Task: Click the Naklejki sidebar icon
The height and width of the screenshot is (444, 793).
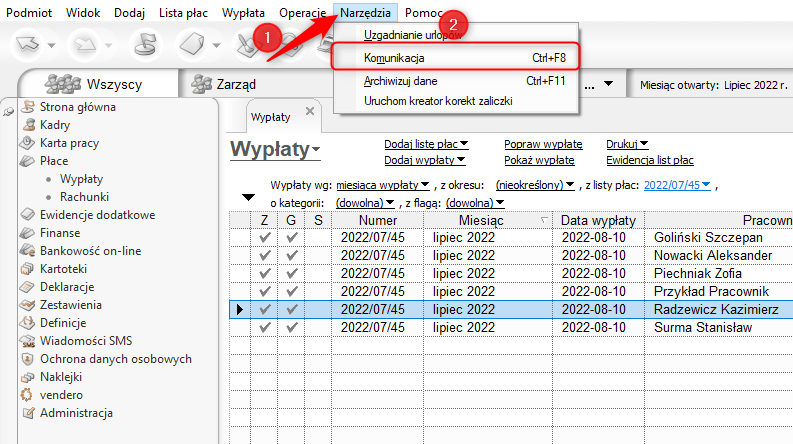Action: point(27,377)
